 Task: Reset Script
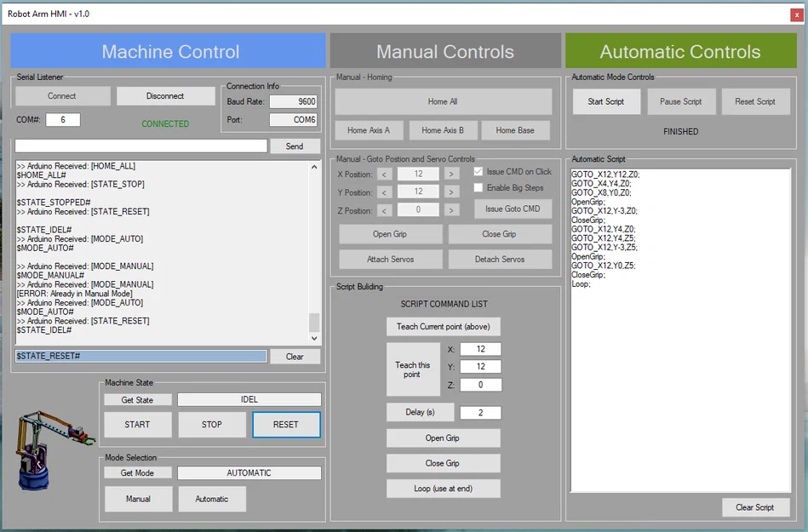pos(755,101)
